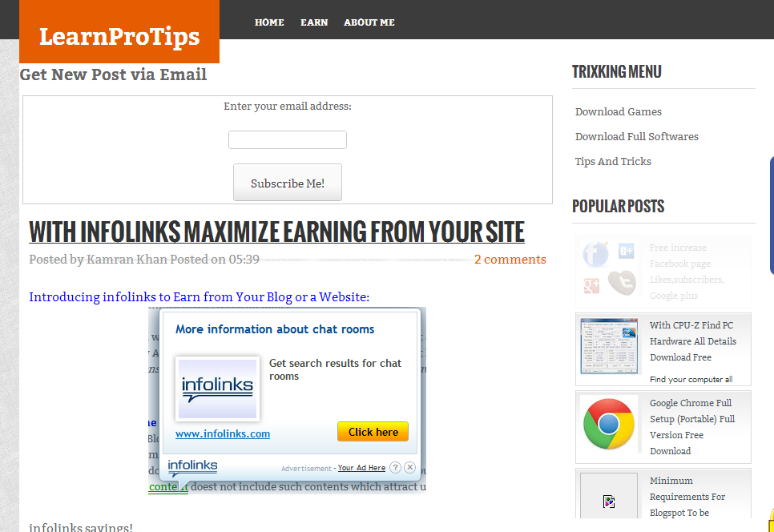Screen dimensions: 774x532
Task: Click the More information about chat rooms headline
Action: [x=275, y=329]
